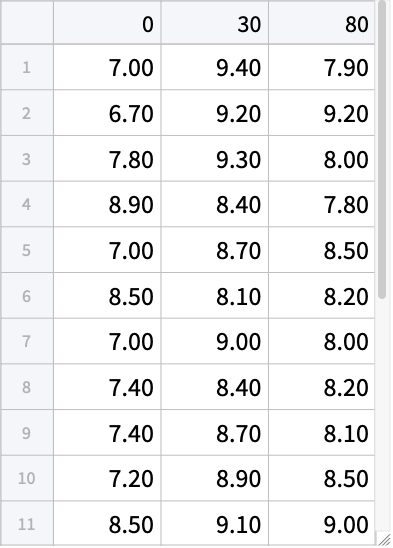The height and width of the screenshot is (548, 393).
Task: Click cell 8.10 in row 6
Action: [x=215, y=296]
